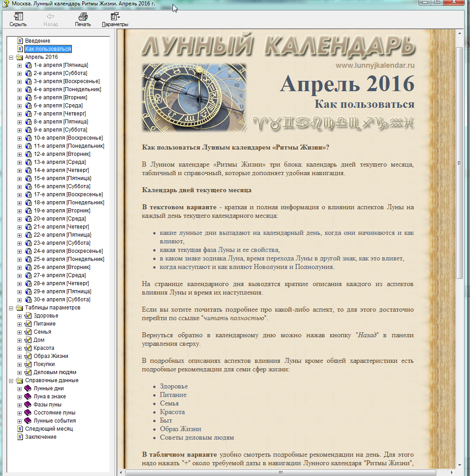
Task: Select 30-е апреля [Суббота] entry
Action: point(62,300)
